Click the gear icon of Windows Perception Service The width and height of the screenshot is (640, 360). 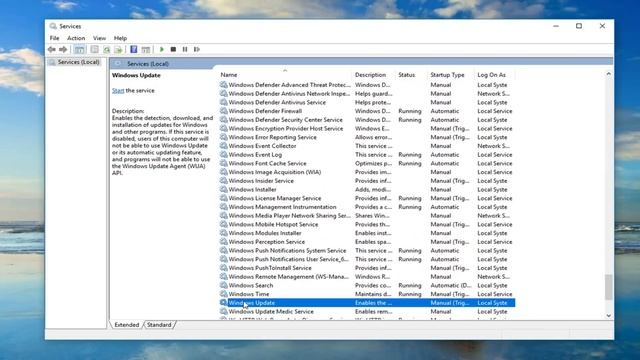pos(223,242)
